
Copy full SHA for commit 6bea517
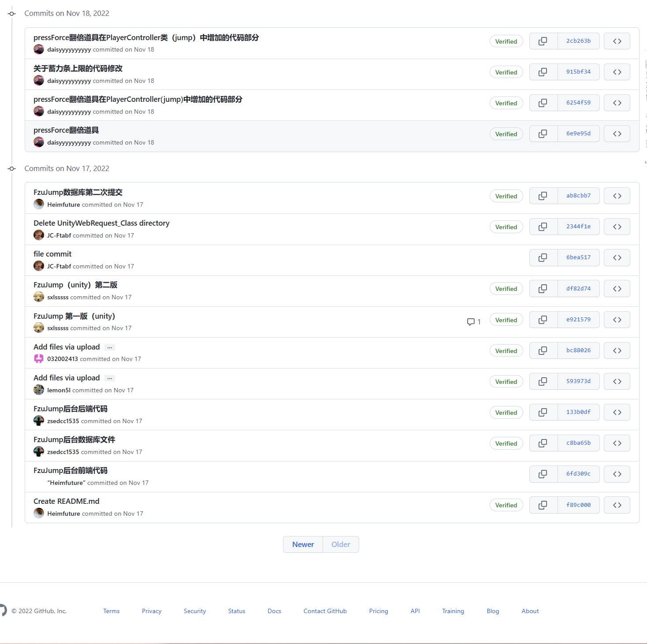tap(543, 257)
